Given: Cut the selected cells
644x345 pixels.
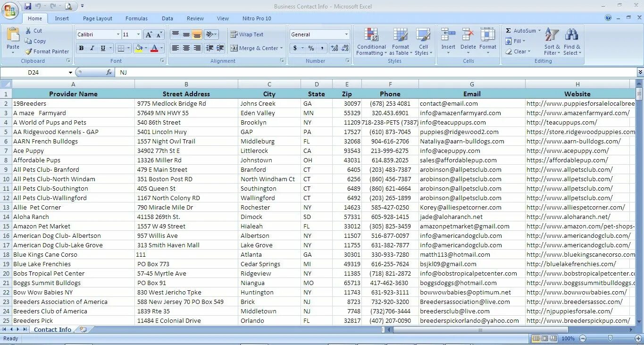Looking at the screenshot, I should coord(33,31).
